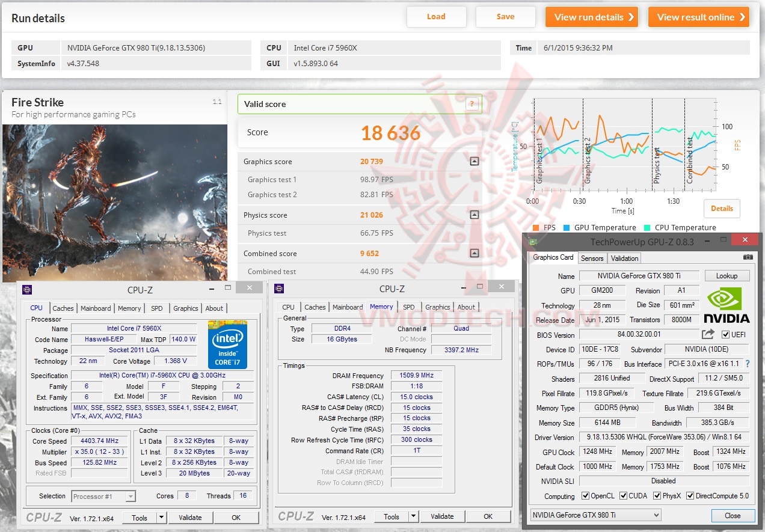The image size is (765, 532).
Task: Open Tools dropdown arrow in CPU-Z CPU window
Action: coord(161,517)
